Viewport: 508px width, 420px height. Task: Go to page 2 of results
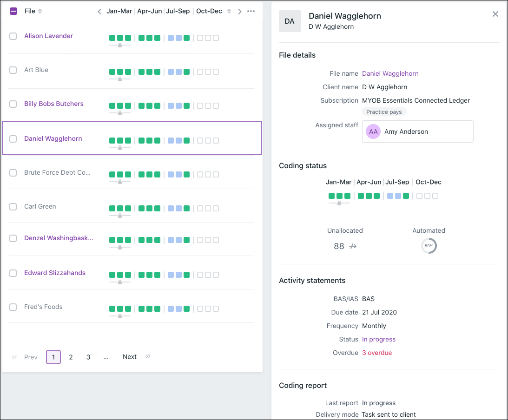click(71, 357)
